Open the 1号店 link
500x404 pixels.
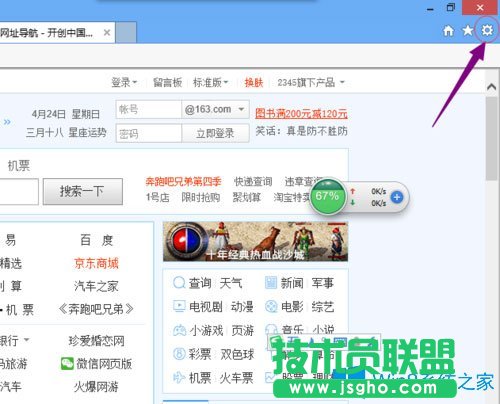157,197
